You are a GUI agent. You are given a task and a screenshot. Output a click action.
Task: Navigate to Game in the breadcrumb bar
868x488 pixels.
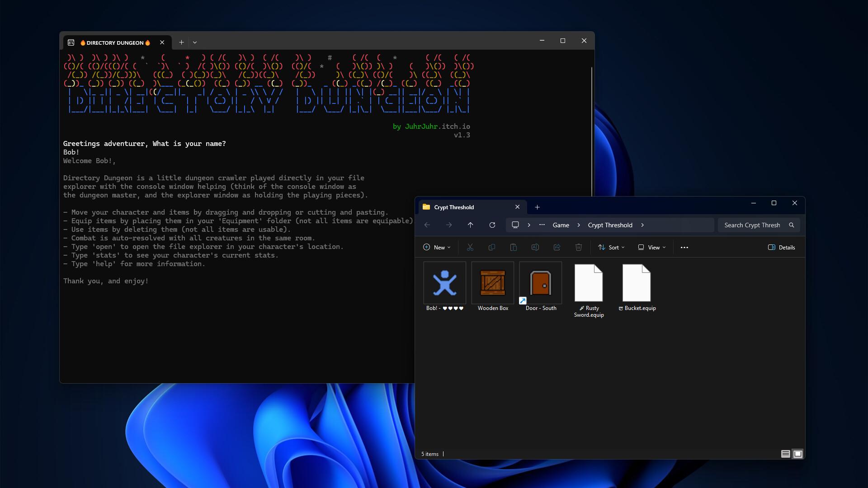pos(560,225)
